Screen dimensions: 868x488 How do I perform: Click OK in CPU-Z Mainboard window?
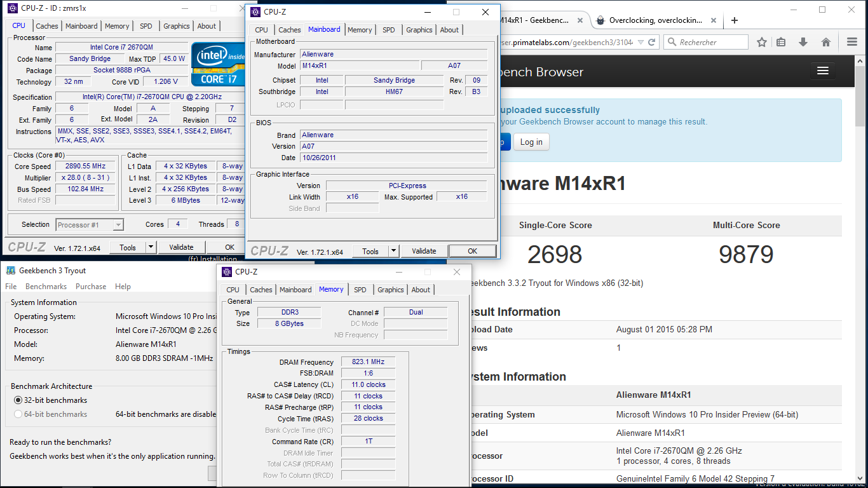pyautogui.click(x=472, y=251)
